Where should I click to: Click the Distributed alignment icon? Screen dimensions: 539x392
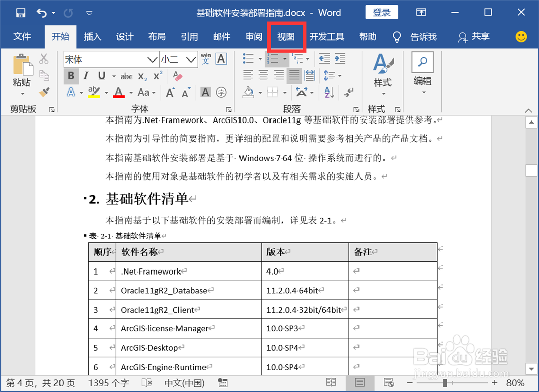click(x=310, y=75)
